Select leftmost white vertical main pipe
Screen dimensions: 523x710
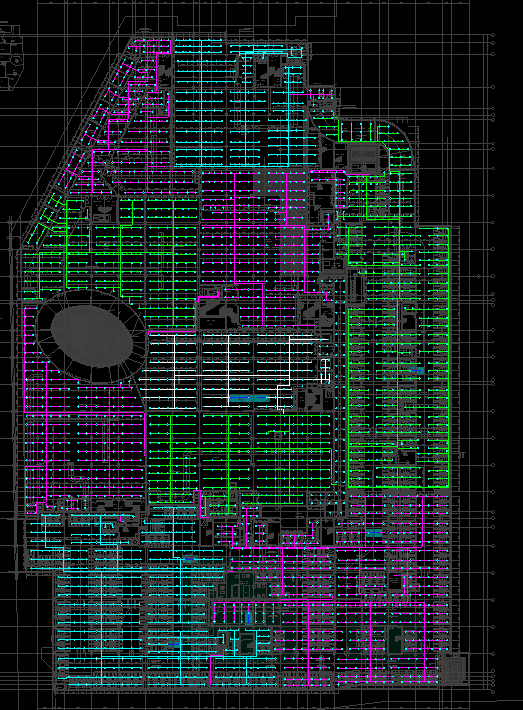coord(175,372)
